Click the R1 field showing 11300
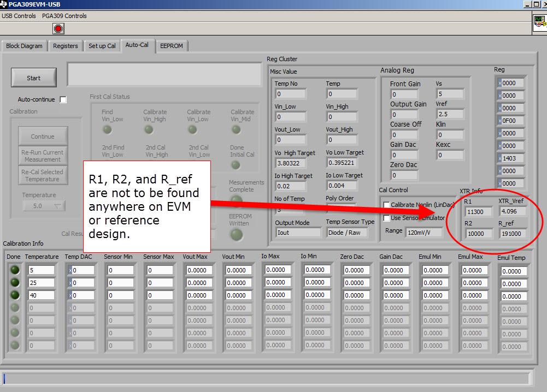 coord(478,212)
